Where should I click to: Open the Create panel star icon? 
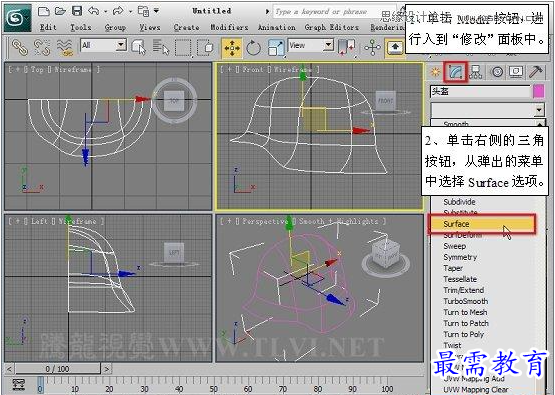click(435, 72)
